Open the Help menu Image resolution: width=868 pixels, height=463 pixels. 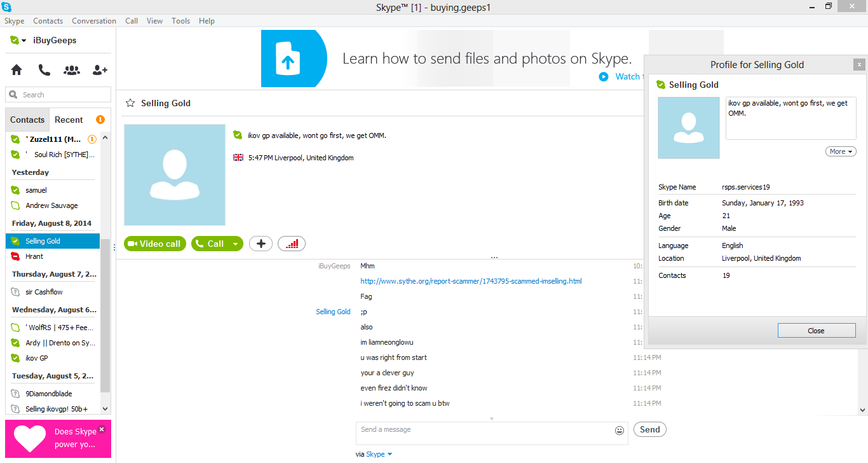207,21
